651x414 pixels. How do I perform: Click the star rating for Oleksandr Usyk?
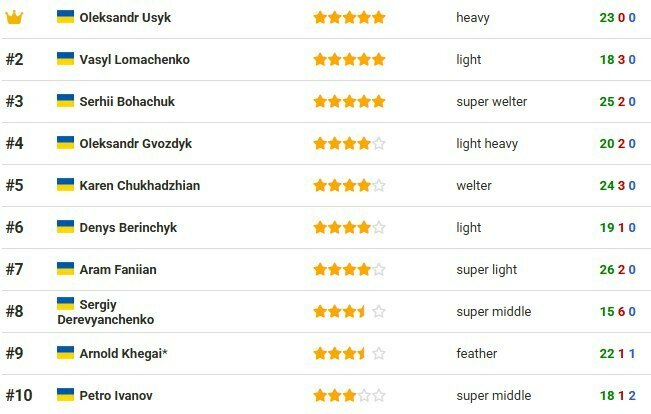tap(349, 17)
